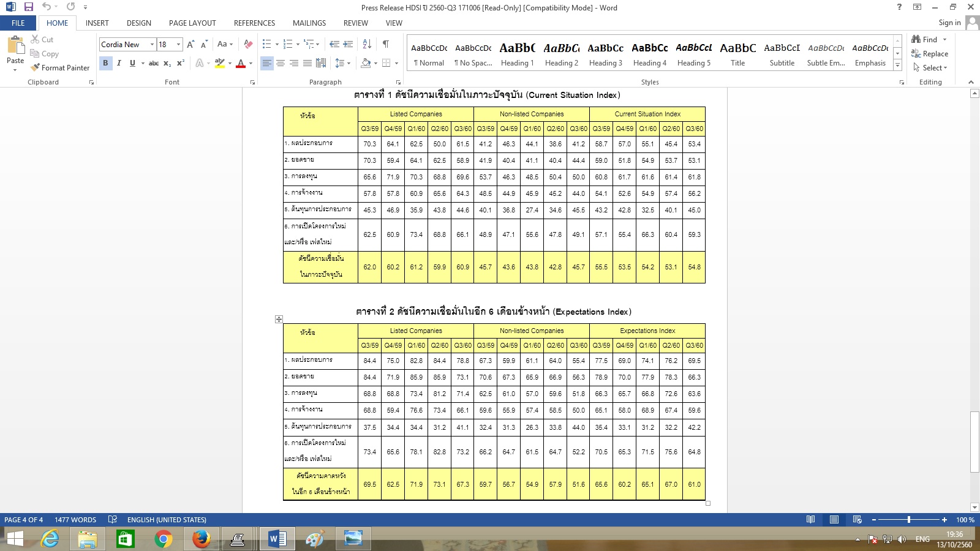Show paragraph marks with pilcrow icon

pos(386,44)
